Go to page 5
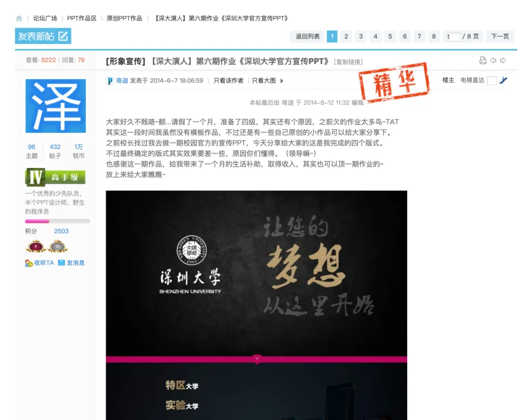Screen dimensions: 526x420 [x=390, y=36]
